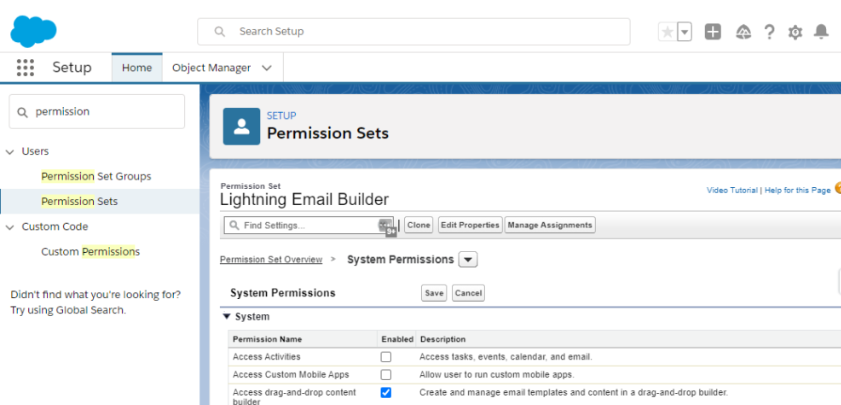This screenshot has height=405, width=841.
Task: Click the Salesforce cloud logo
Action: [33, 31]
